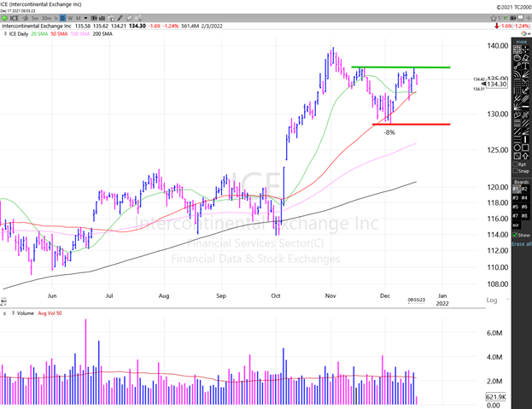Click the bar chart style icon
This screenshot has height=409, width=532.
[x=102, y=18]
